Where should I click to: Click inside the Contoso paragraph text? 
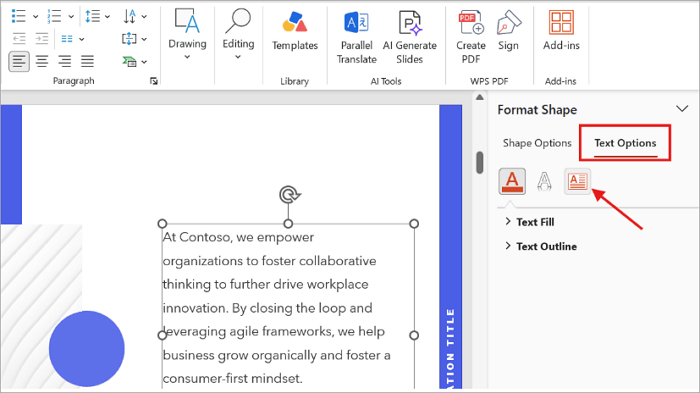(x=276, y=308)
